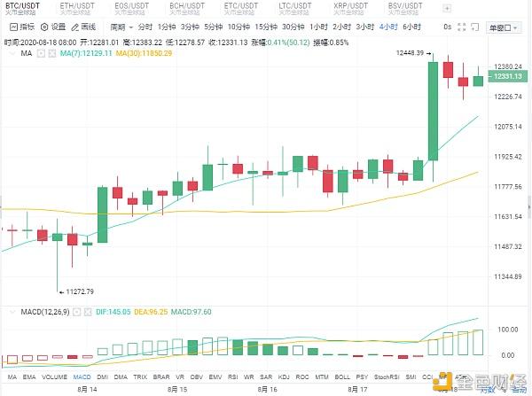Toggle the MACD indicator in bottom bar
Image resolution: width=532 pixels, height=396 pixels.
point(82,377)
